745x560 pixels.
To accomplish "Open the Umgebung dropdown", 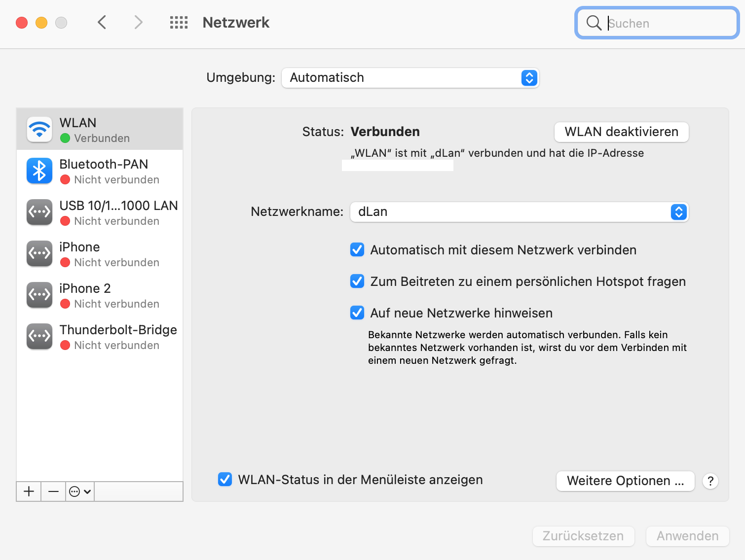I will (x=410, y=78).
